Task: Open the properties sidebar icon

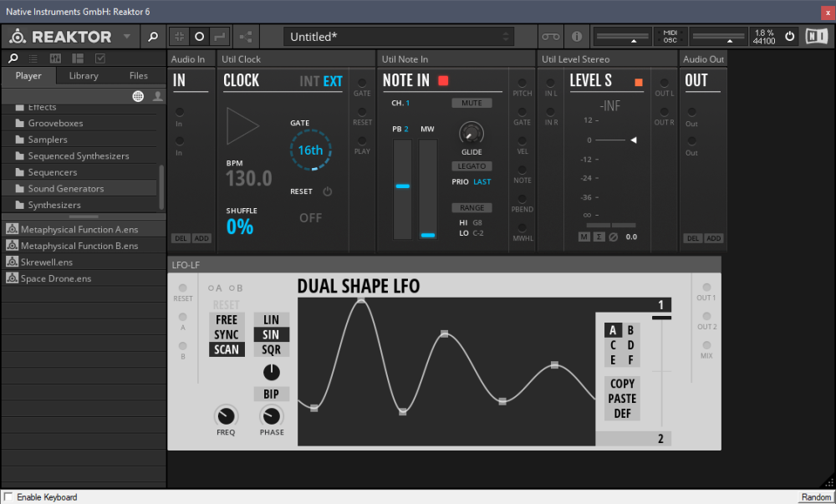Action: [x=78, y=58]
